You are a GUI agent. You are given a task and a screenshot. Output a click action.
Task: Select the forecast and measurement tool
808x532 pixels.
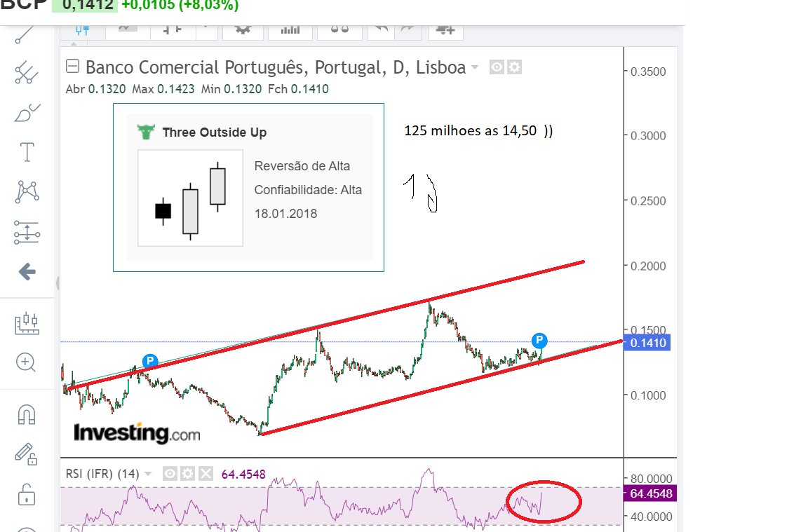click(27, 232)
